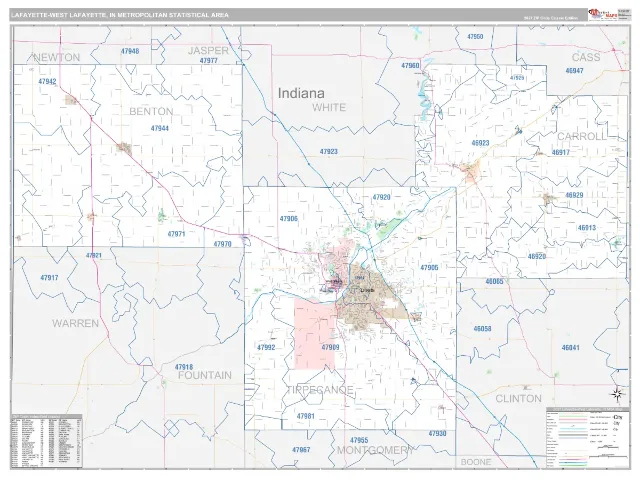The height and width of the screenshot is (480, 640).
Task: Select the FOUNTAIN county label
Action: [204, 375]
